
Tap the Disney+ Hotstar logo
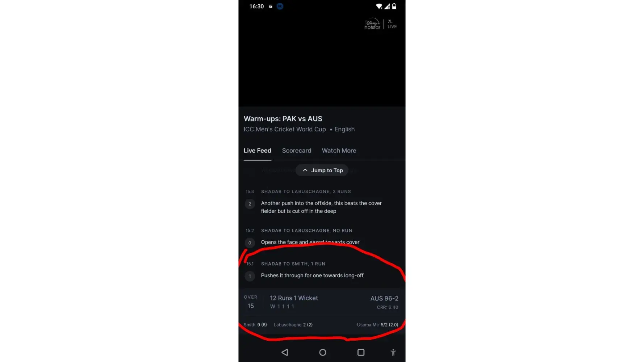point(372,24)
